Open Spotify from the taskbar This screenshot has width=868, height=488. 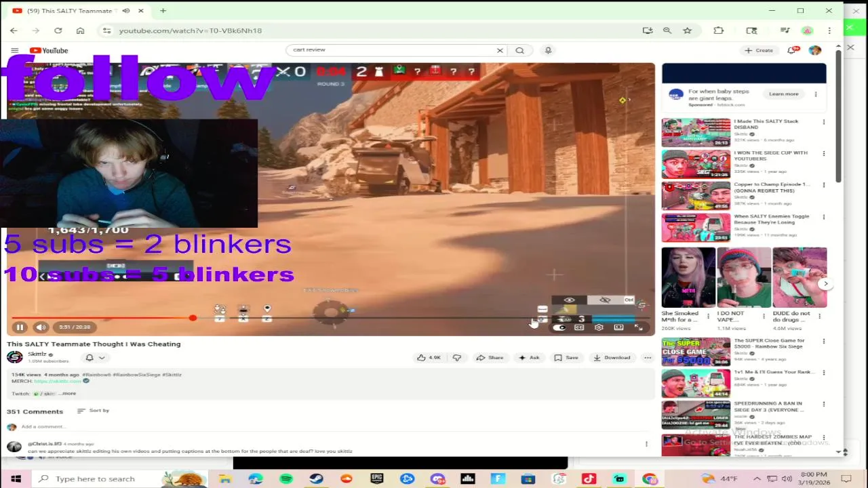coord(285,479)
